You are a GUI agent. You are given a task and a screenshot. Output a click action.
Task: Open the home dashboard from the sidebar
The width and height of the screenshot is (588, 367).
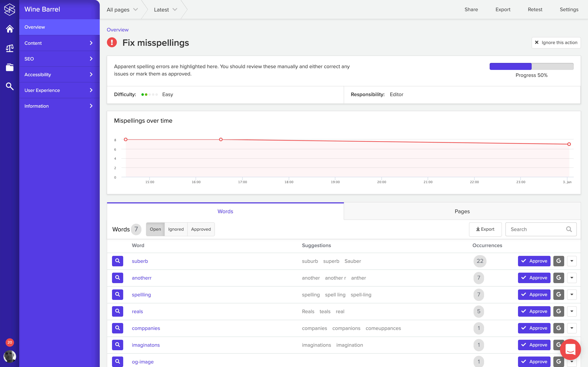click(x=9, y=29)
